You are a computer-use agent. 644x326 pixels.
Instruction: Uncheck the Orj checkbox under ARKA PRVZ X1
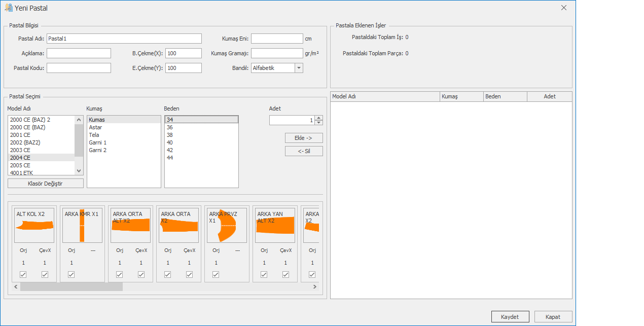[216, 274]
